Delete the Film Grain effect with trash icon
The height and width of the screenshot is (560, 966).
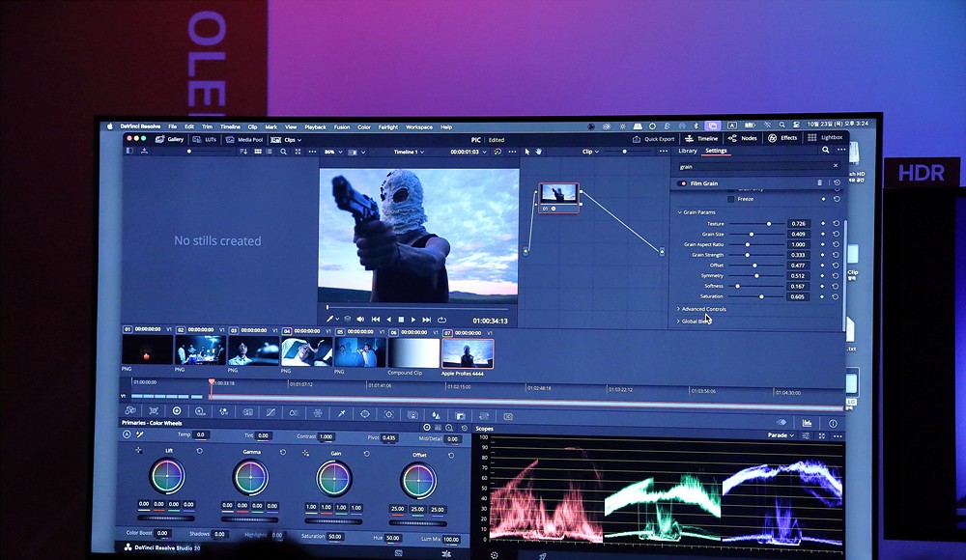pos(820,182)
